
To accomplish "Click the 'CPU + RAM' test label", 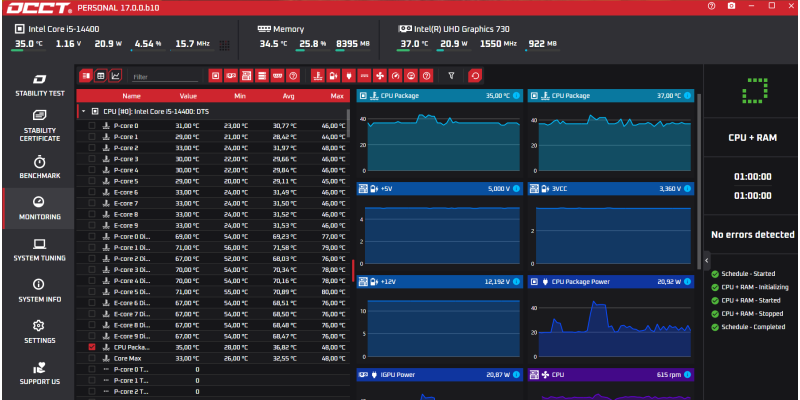I will pos(752,138).
